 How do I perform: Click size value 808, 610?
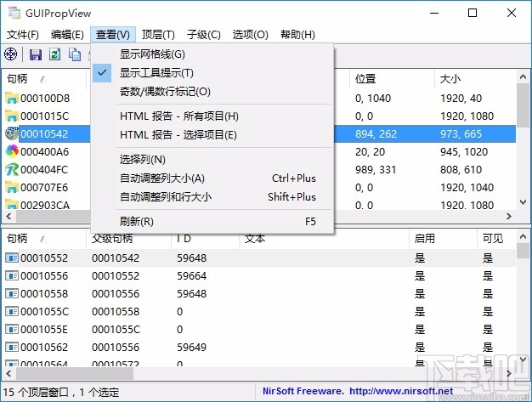pyautogui.click(x=461, y=170)
